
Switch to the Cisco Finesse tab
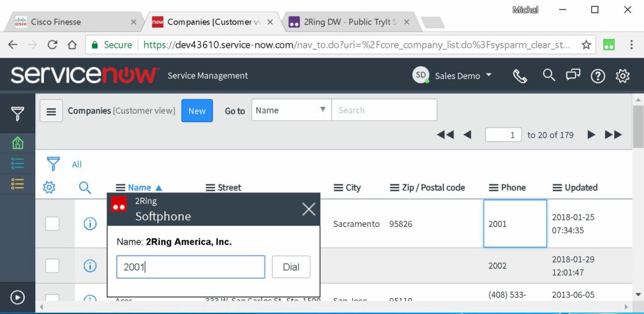point(74,22)
